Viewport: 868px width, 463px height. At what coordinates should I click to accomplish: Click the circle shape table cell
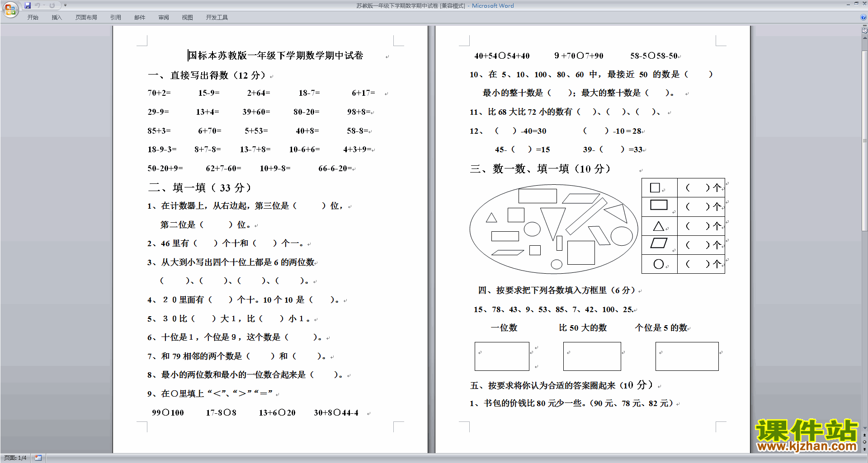click(660, 264)
